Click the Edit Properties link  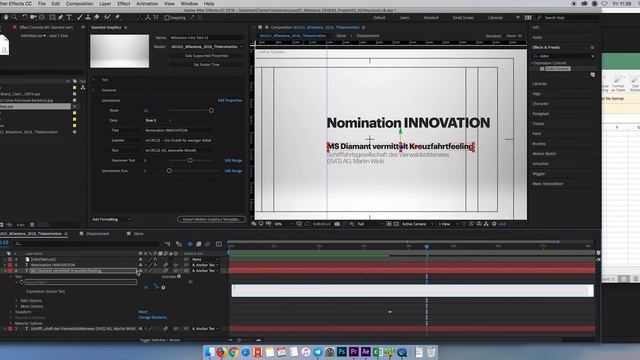click(x=230, y=100)
